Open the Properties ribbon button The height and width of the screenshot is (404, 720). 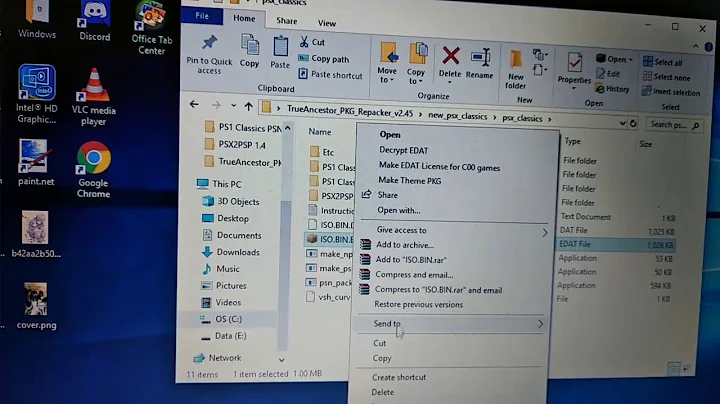(574, 69)
